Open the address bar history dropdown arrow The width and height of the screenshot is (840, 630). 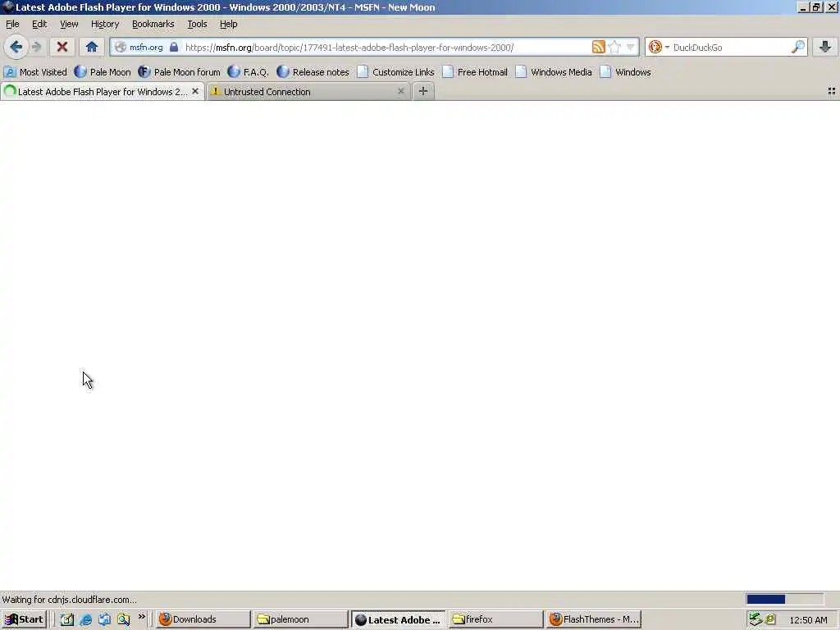[631, 47]
